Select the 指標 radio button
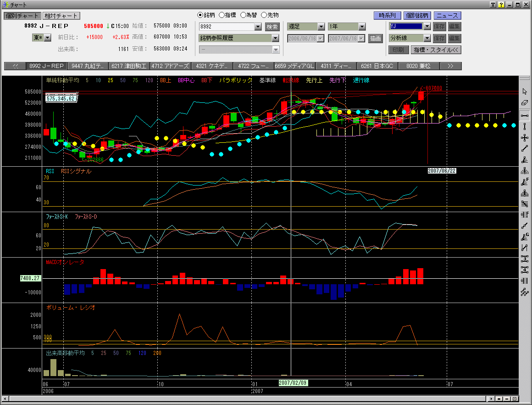 point(222,15)
